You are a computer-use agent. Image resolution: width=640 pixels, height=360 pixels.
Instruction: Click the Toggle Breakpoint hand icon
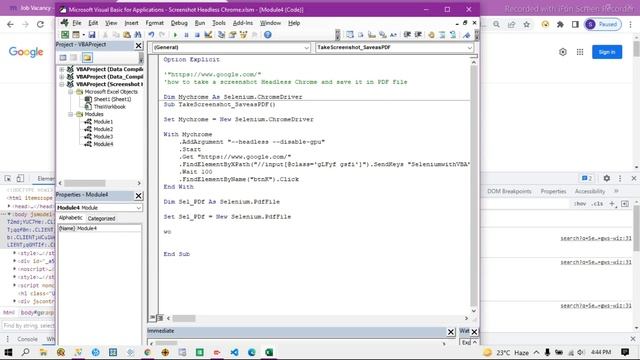(431, 35)
